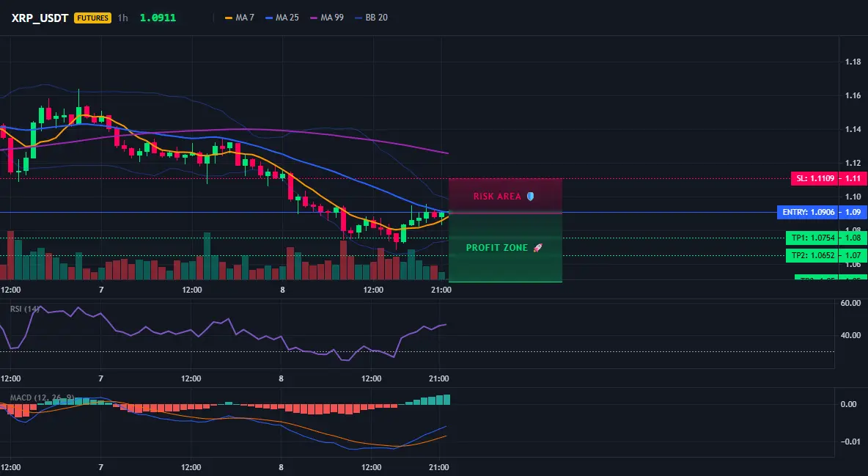The height and width of the screenshot is (476, 868).
Task: Click the FUTURES badge
Action: click(92, 18)
